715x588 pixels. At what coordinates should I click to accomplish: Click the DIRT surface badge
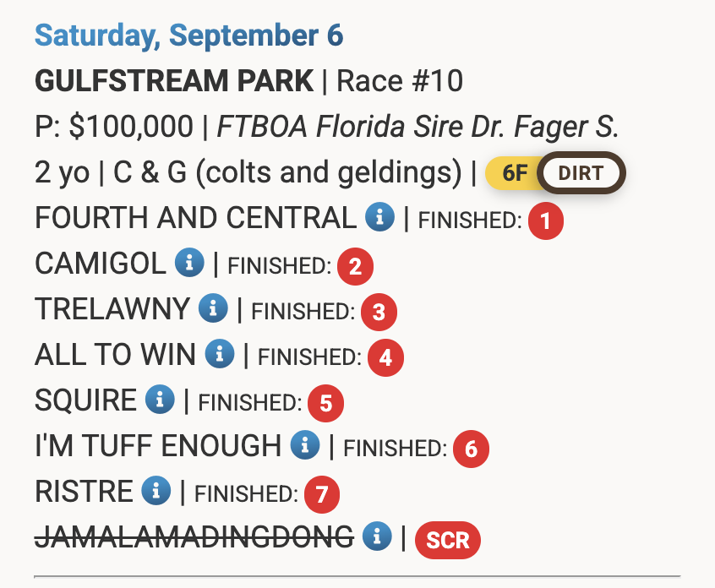coord(581,174)
